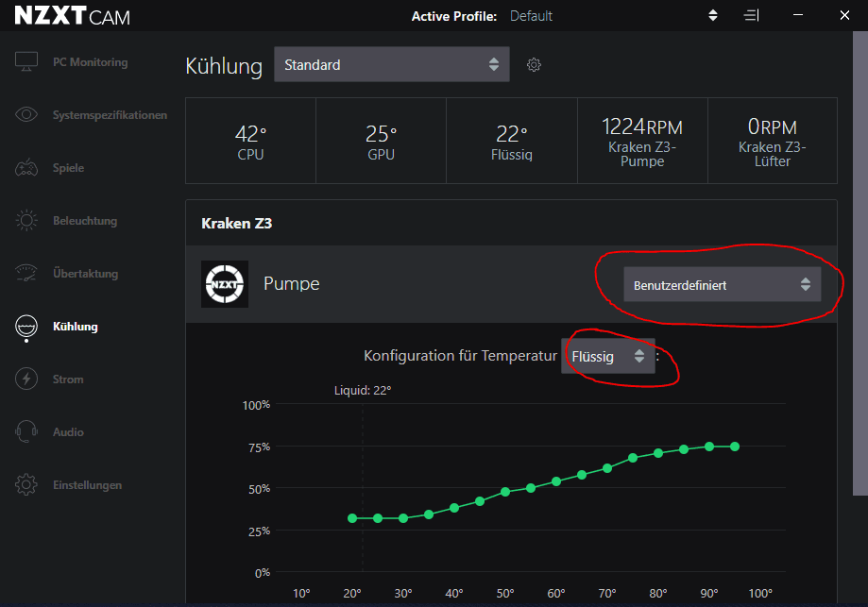The image size is (868, 607).
Task: Click the Kühlung page heading
Action: [x=224, y=66]
